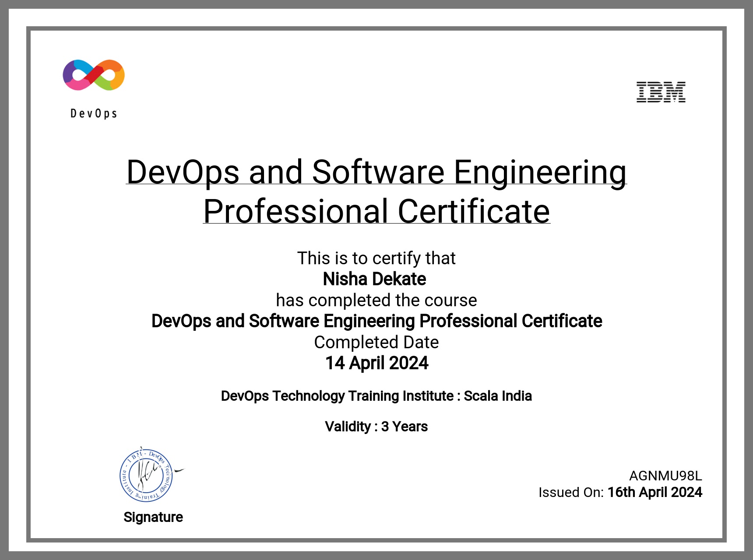Click 'DevOps Technology Training Institute : Scala India'
This screenshot has width=753, height=560.
point(376,396)
